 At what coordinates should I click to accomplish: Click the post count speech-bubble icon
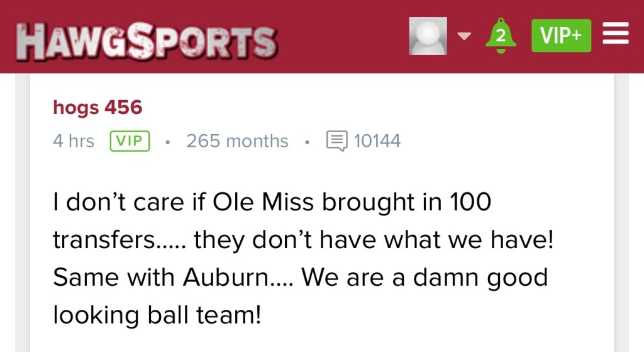coord(336,141)
